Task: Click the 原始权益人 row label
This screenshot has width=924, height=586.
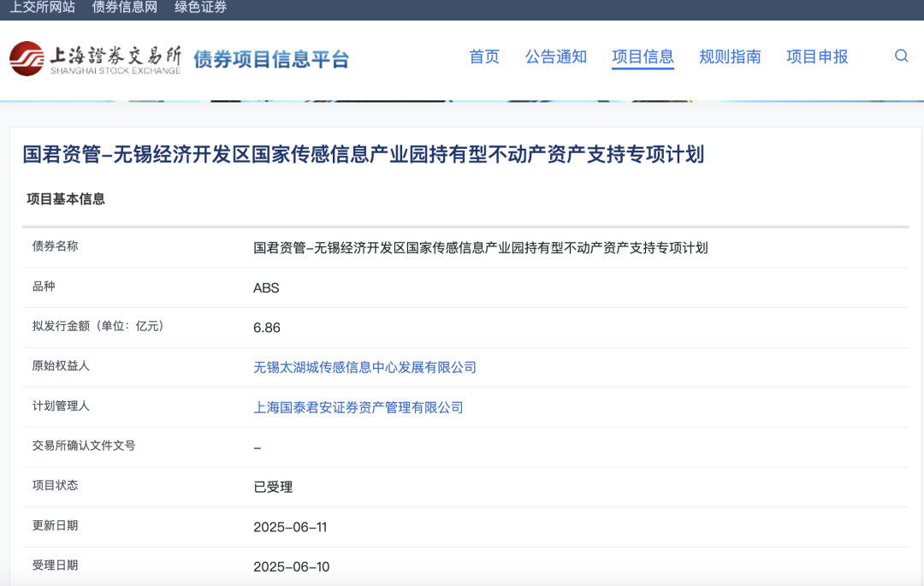Action: [x=61, y=366]
